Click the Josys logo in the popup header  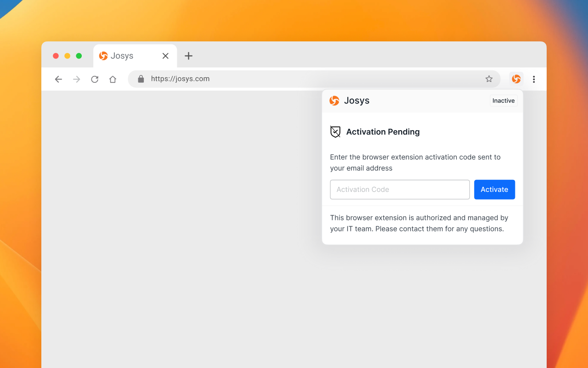[334, 101]
